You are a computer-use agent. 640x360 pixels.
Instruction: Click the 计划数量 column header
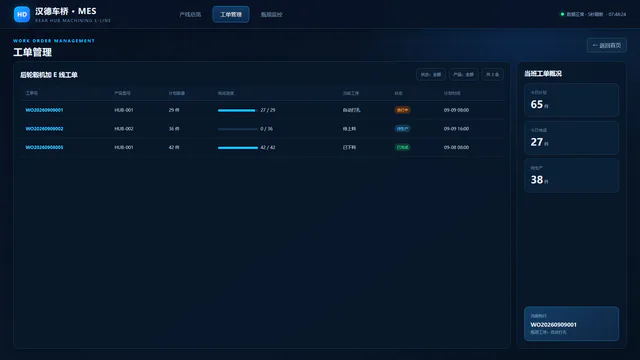tap(177, 93)
